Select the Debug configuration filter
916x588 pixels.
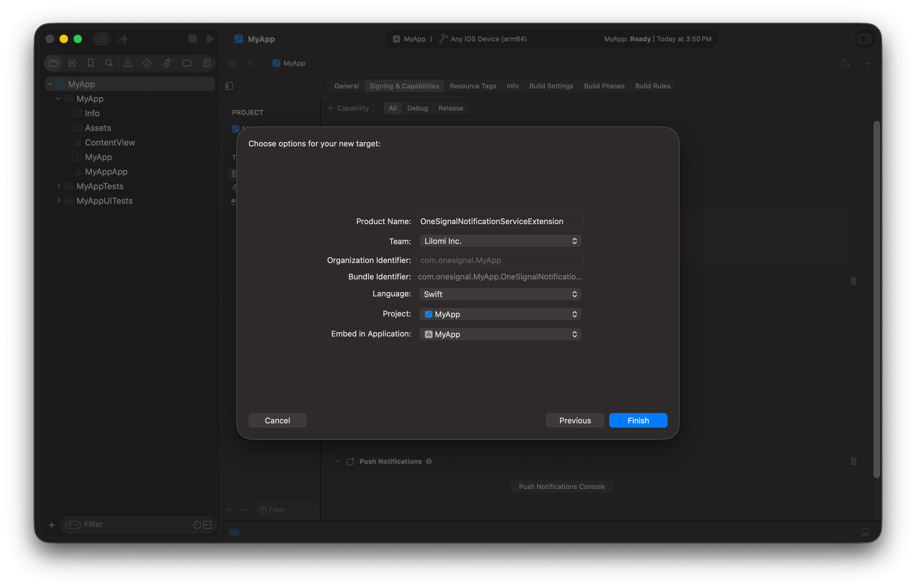point(417,108)
